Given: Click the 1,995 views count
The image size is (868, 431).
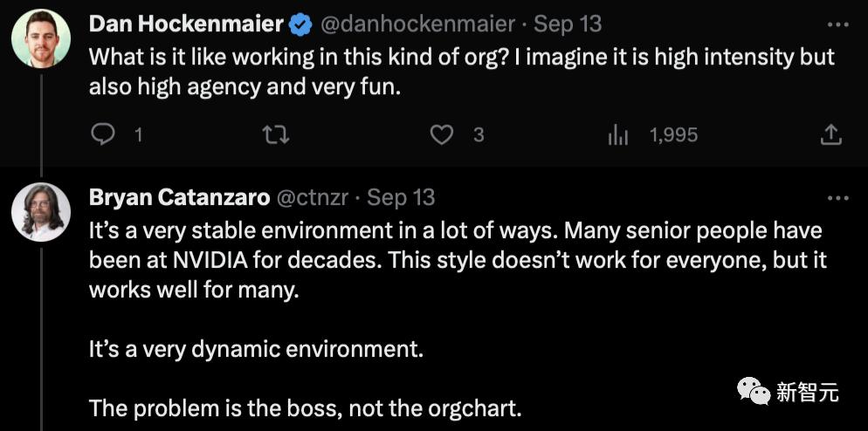Looking at the screenshot, I should (673, 135).
